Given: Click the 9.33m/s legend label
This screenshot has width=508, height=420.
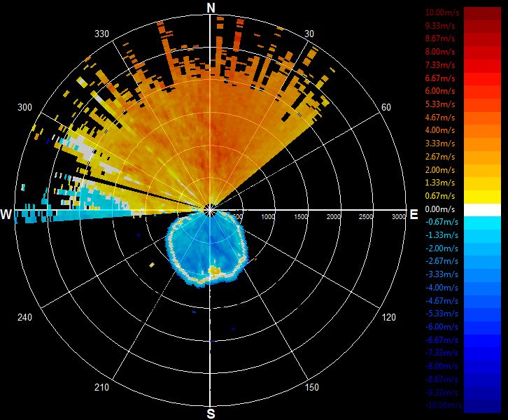Looking at the screenshot, I should pos(440,26).
